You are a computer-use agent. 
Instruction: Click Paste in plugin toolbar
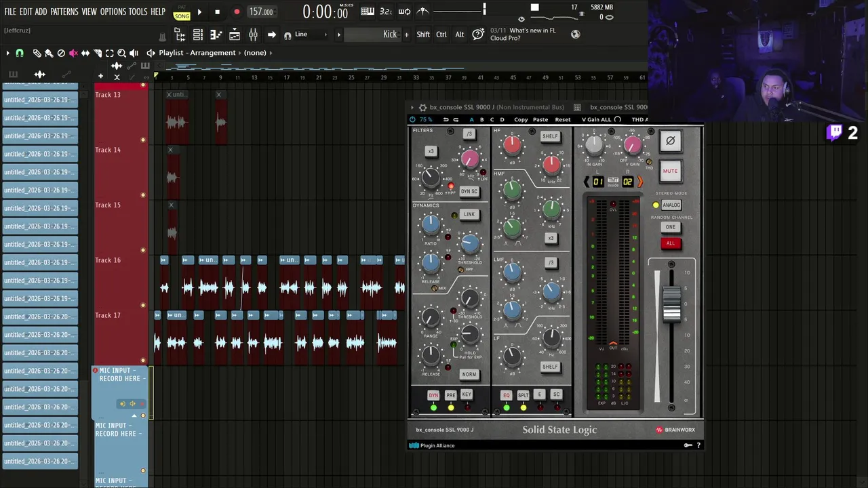pyautogui.click(x=540, y=119)
